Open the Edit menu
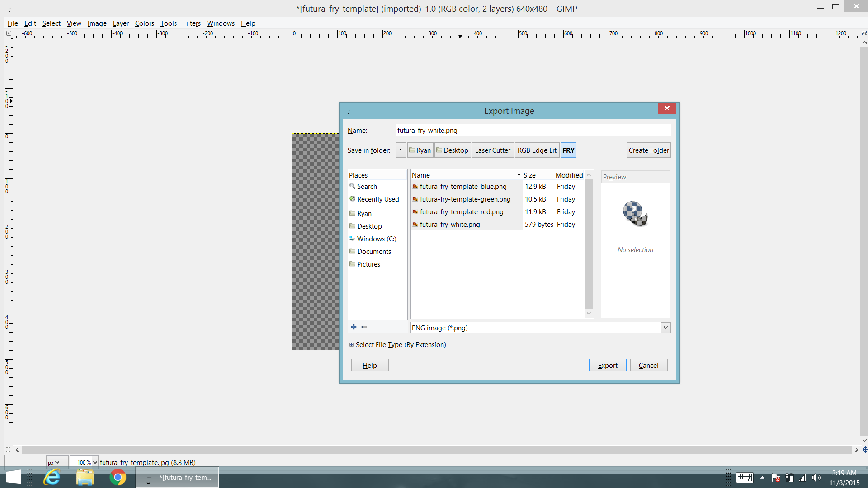868x488 pixels. coord(30,23)
